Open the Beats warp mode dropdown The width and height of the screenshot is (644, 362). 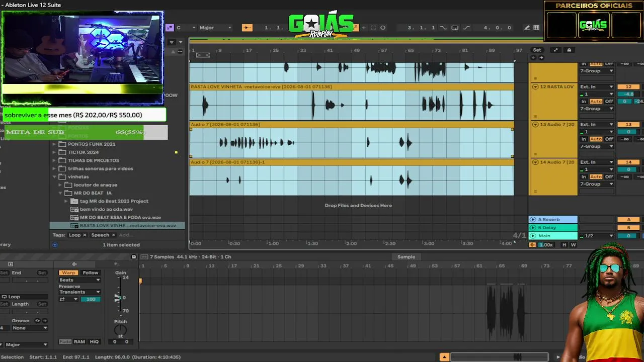coord(79,280)
